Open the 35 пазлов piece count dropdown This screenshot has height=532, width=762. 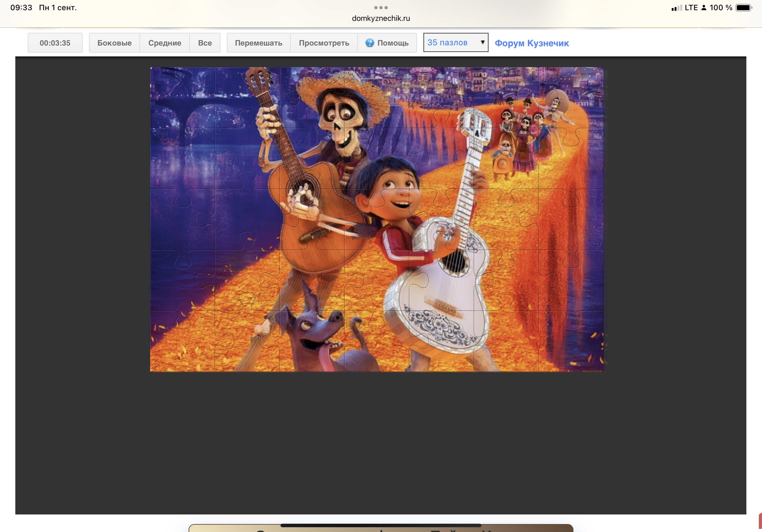[456, 42]
